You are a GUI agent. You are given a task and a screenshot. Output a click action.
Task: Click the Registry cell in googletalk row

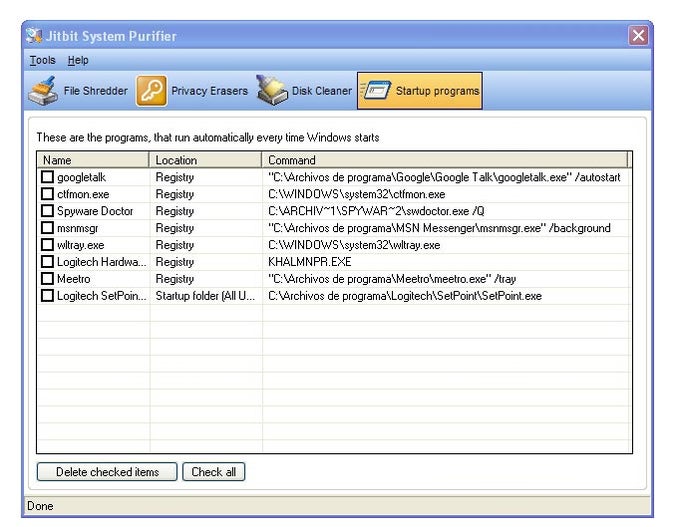[175, 177]
